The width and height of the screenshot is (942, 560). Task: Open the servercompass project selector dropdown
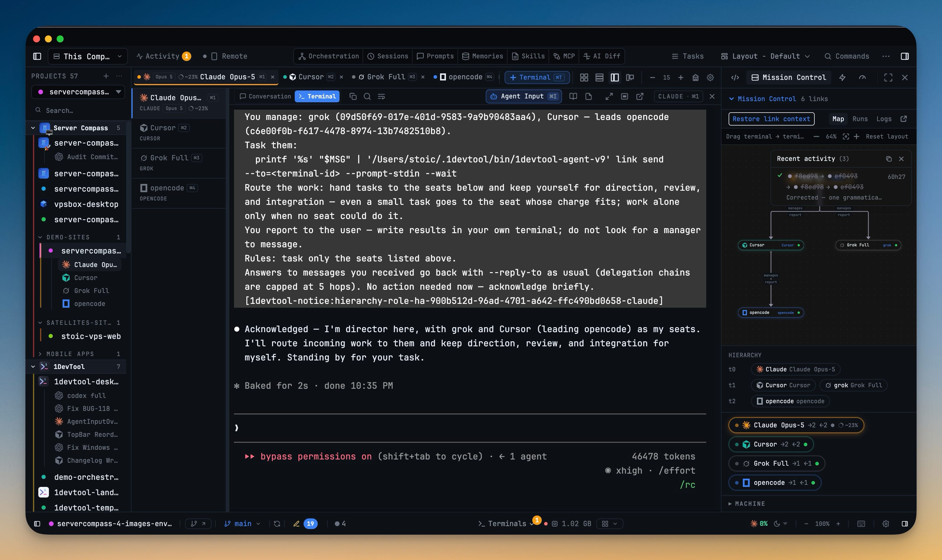(x=78, y=92)
